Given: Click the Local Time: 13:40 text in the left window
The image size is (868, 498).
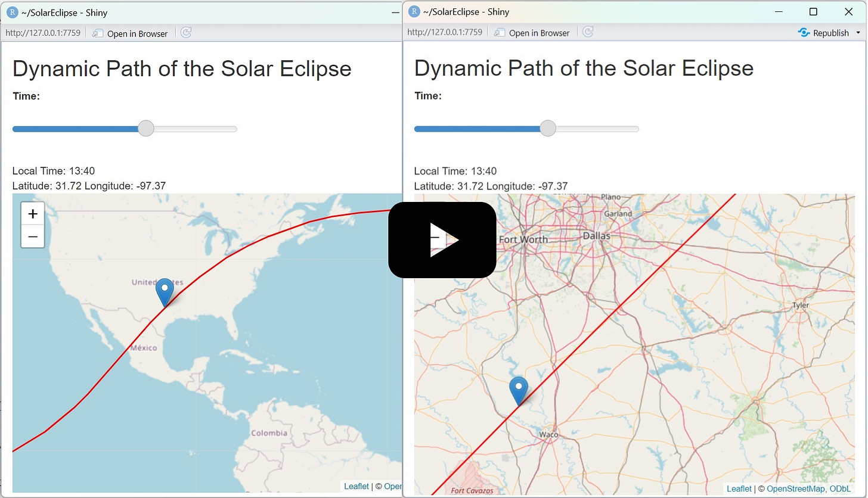Looking at the screenshot, I should coord(54,171).
